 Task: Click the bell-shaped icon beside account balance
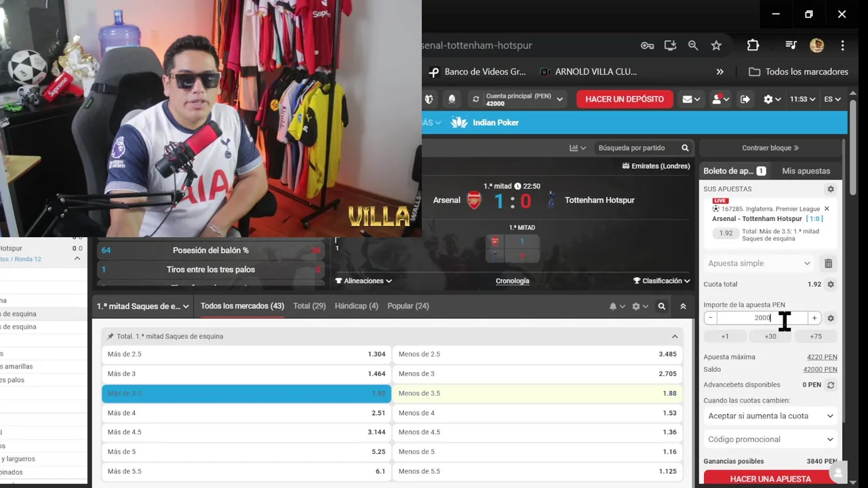click(452, 99)
